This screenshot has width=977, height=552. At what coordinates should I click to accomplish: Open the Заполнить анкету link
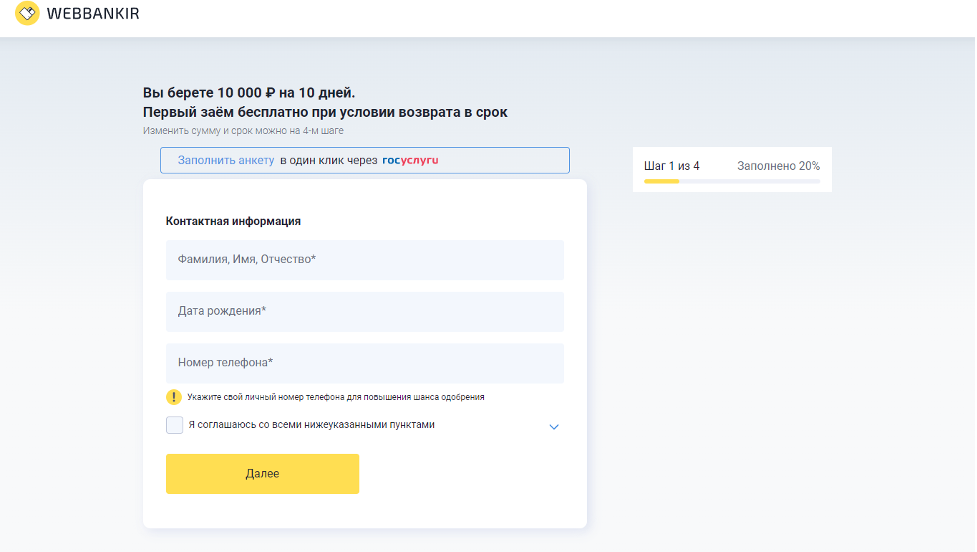coord(226,160)
